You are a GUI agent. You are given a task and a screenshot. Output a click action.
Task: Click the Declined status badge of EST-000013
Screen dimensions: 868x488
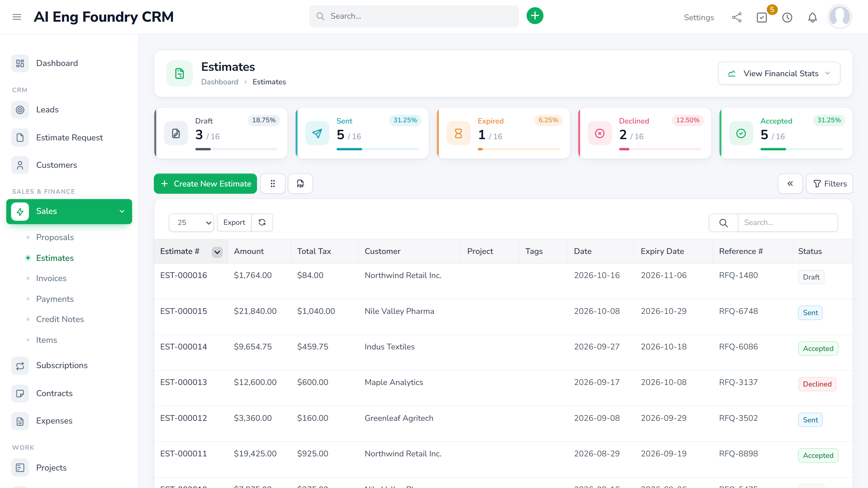817,384
